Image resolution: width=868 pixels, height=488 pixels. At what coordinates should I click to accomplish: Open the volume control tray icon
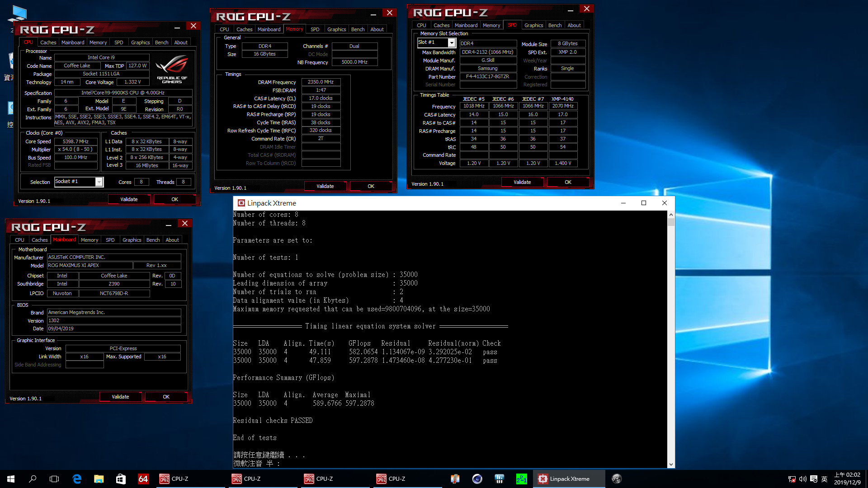[x=803, y=479]
